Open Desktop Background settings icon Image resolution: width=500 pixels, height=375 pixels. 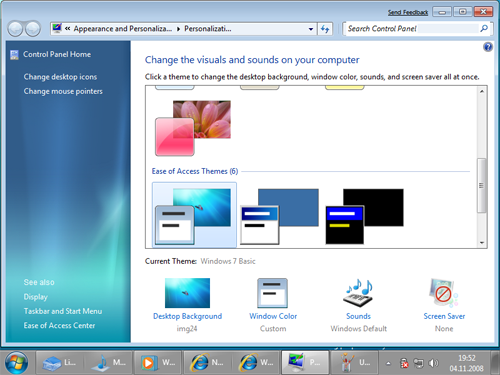coord(187,293)
